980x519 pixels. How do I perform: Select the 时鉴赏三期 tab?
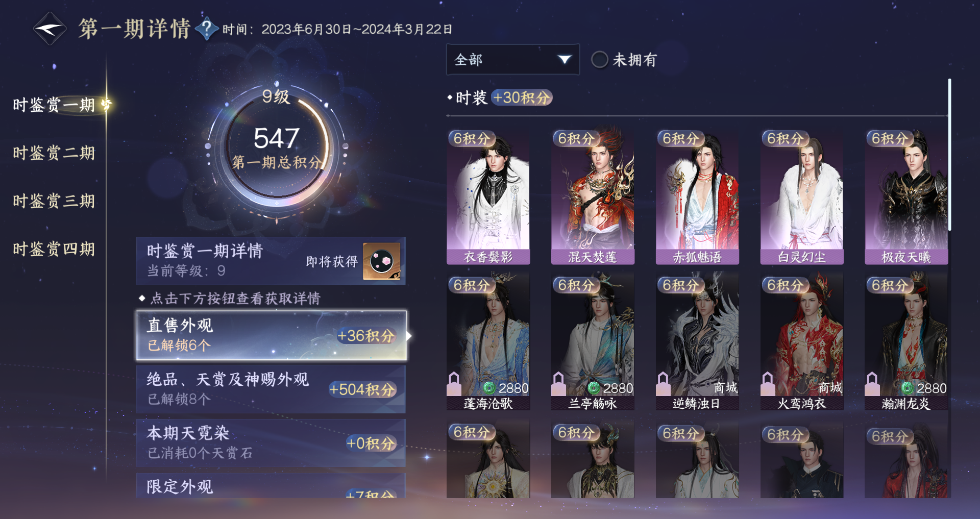[54, 201]
